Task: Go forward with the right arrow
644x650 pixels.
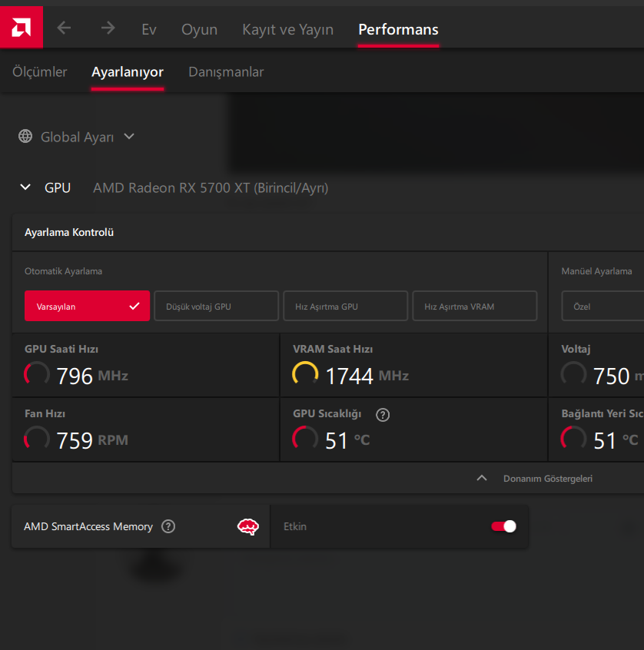Action: coord(108,28)
